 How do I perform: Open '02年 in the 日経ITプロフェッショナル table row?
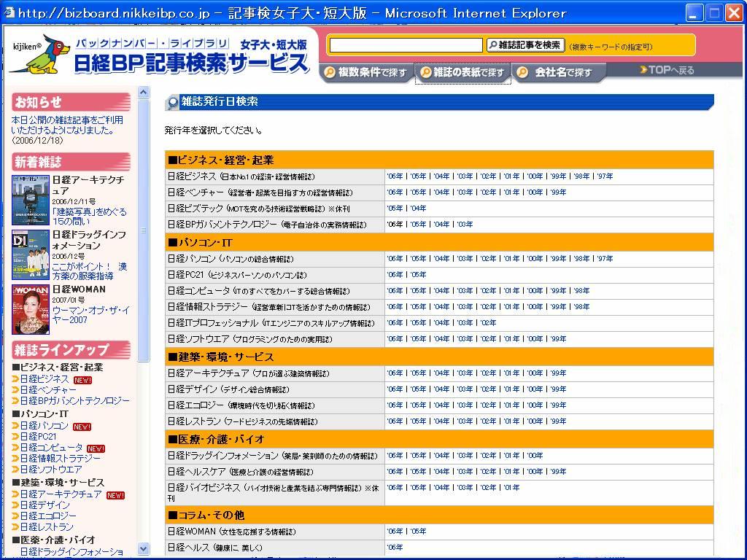488,323
